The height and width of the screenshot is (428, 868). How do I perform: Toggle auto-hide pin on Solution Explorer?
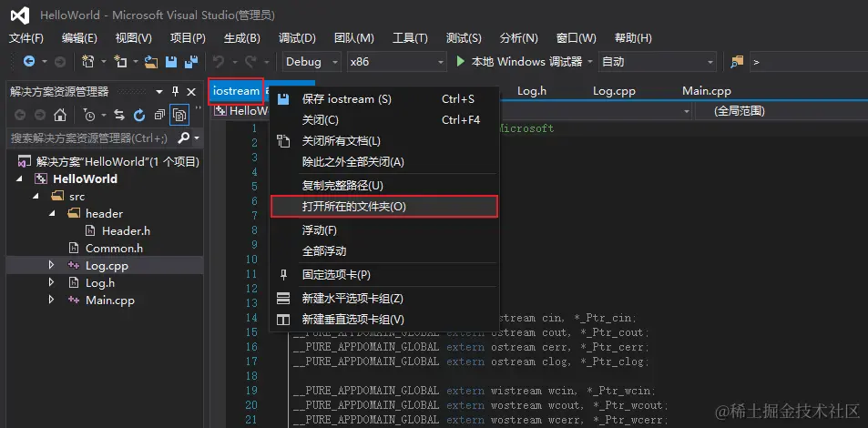point(176,91)
